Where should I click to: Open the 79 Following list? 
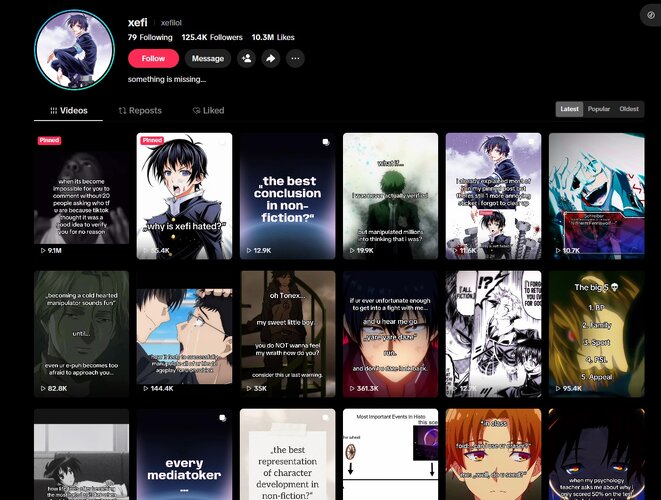pos(150,38)
